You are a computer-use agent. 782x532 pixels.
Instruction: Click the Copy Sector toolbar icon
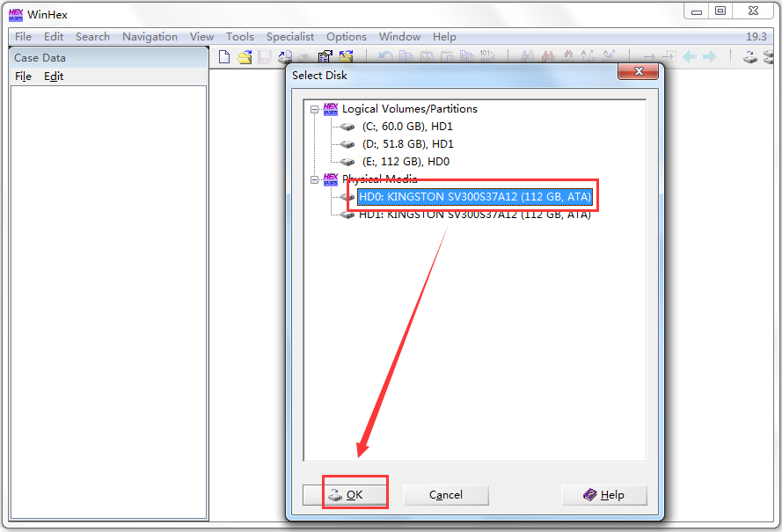click(406, 57)
